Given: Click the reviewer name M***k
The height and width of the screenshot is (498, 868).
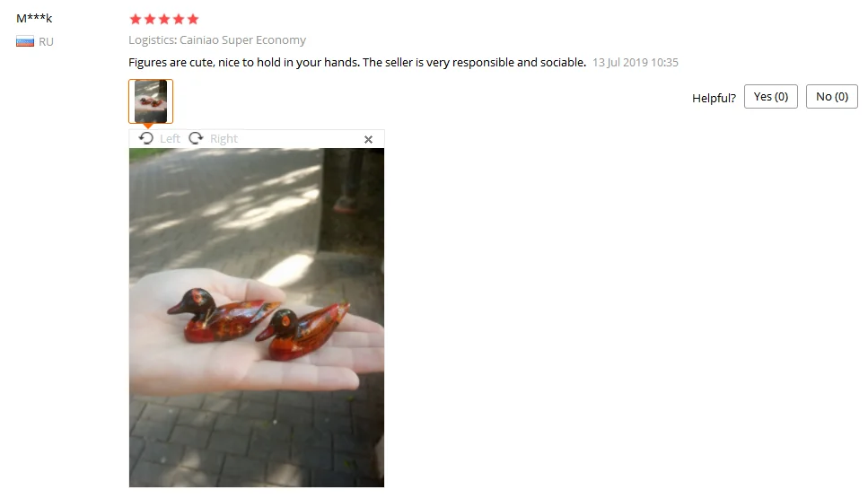Looking at the screenshot, I should pos(34,18).
